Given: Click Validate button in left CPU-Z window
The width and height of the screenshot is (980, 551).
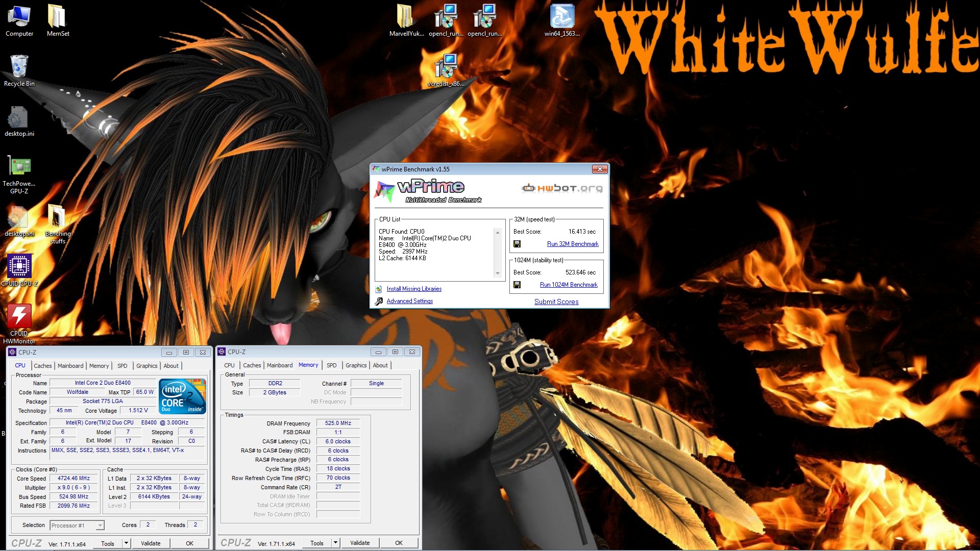Looking at the screenshot, I should tap(151, 543).
